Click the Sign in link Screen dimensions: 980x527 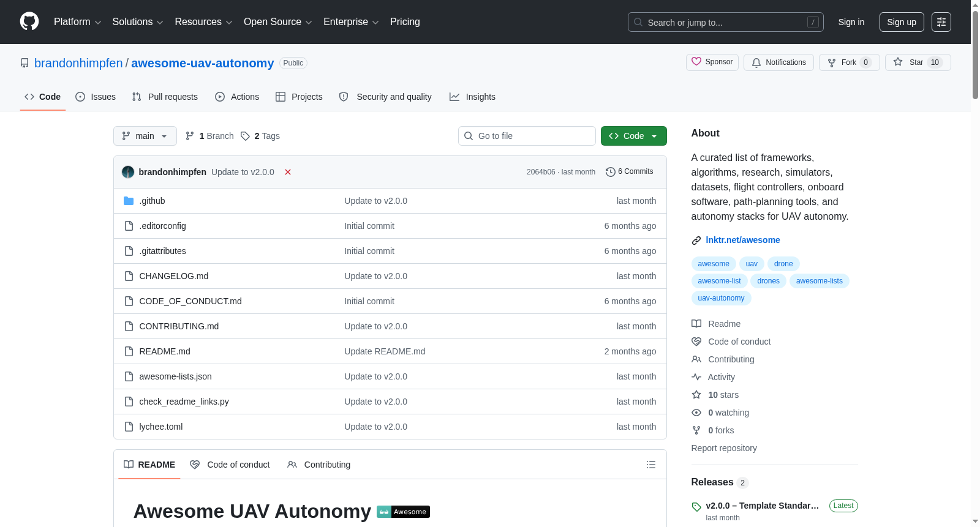tap(851, 22)
